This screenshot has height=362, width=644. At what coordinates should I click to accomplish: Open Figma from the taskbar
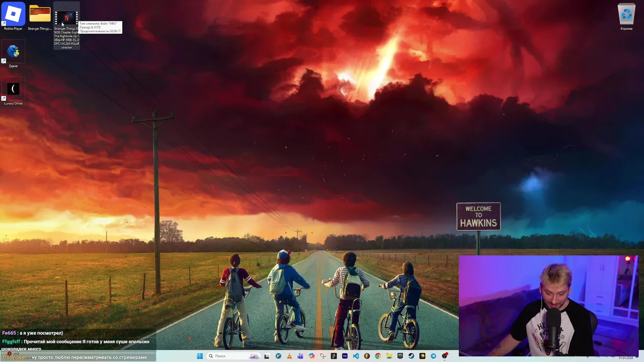(x=334, y=356)
